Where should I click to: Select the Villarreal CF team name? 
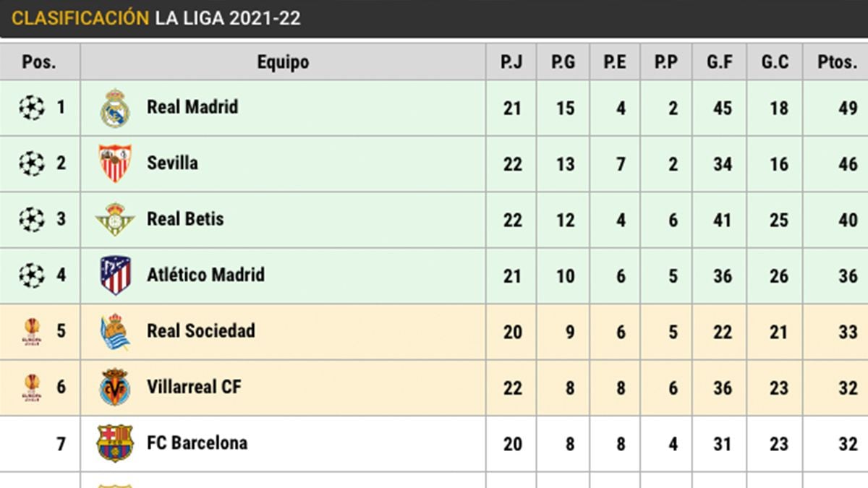tap(194, 387)
